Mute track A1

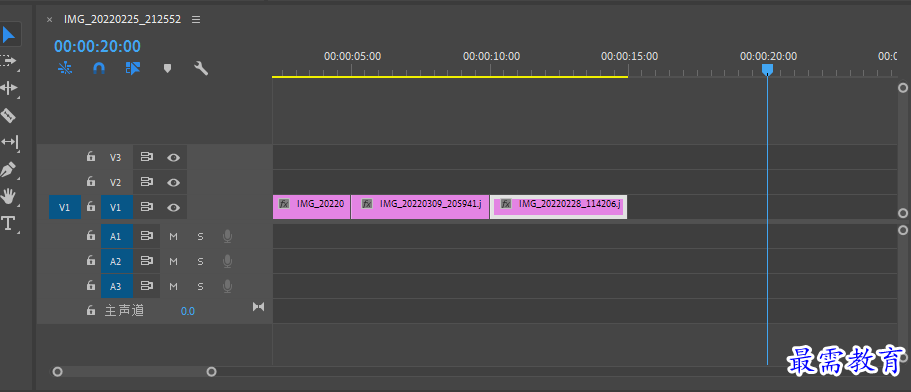173,236
